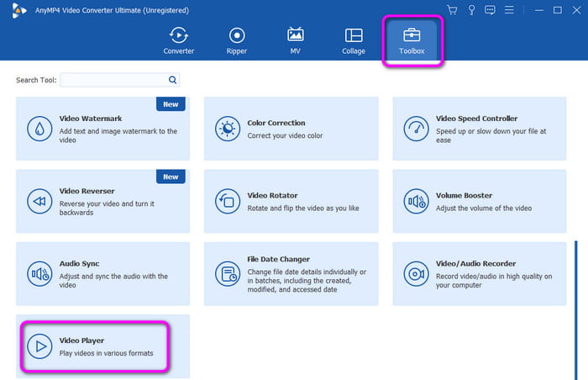
Task: Click the AnyMP4 app logo
Action: 18,10
